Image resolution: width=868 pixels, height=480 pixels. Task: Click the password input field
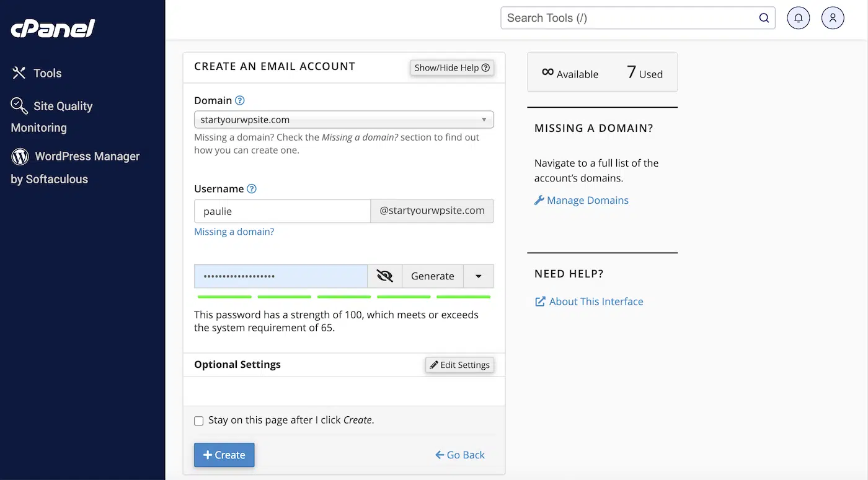coord(281,276)
